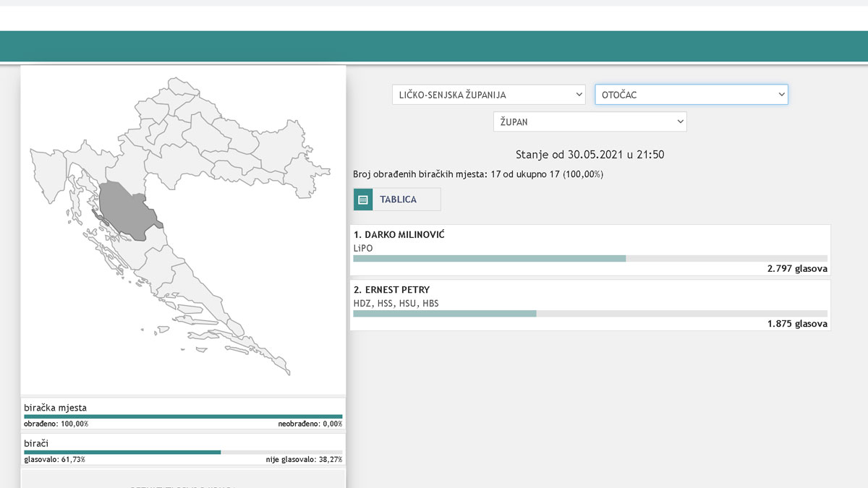Screen dimensions: 868x488
Task: Switch to the TABLICA table view
Action: (397, 200)
